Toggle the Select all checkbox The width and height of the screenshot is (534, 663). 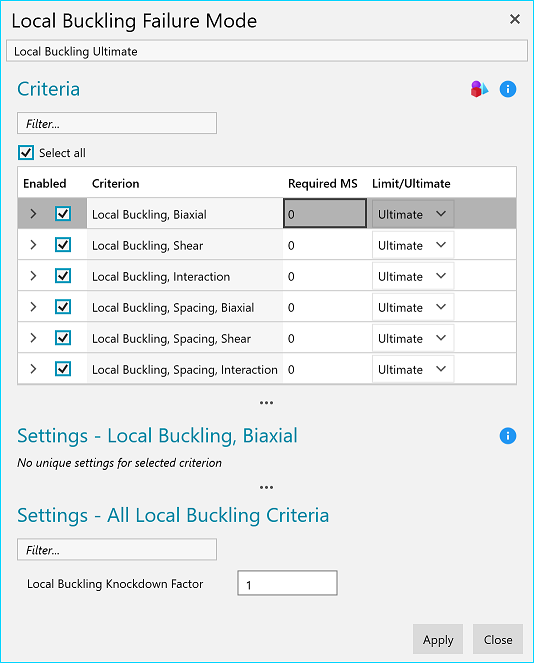(26, 153)
